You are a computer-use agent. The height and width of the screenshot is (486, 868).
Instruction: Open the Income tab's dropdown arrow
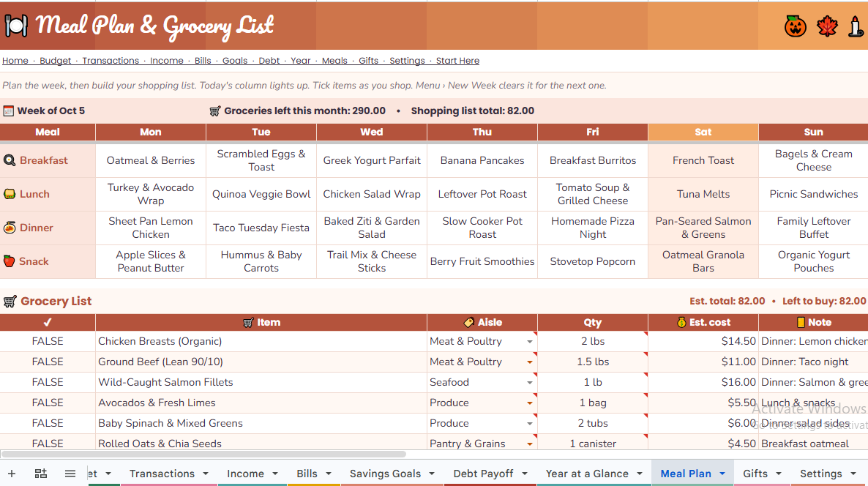click(274, 474)
